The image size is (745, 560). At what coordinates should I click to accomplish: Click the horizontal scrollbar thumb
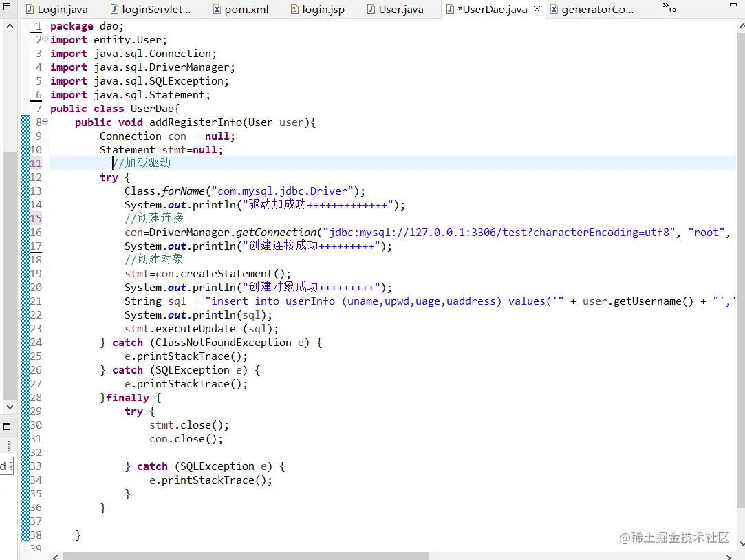click(246, 556)
